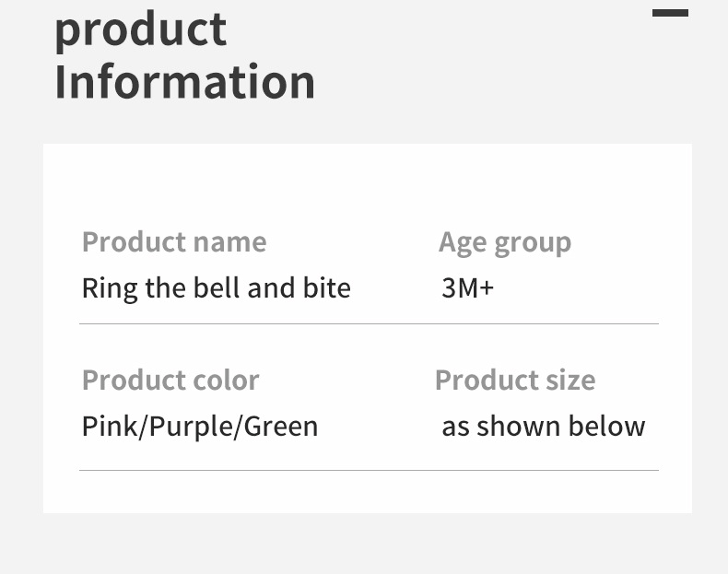
Task: Click the divider line under the product color row
Action: [369, 471]
